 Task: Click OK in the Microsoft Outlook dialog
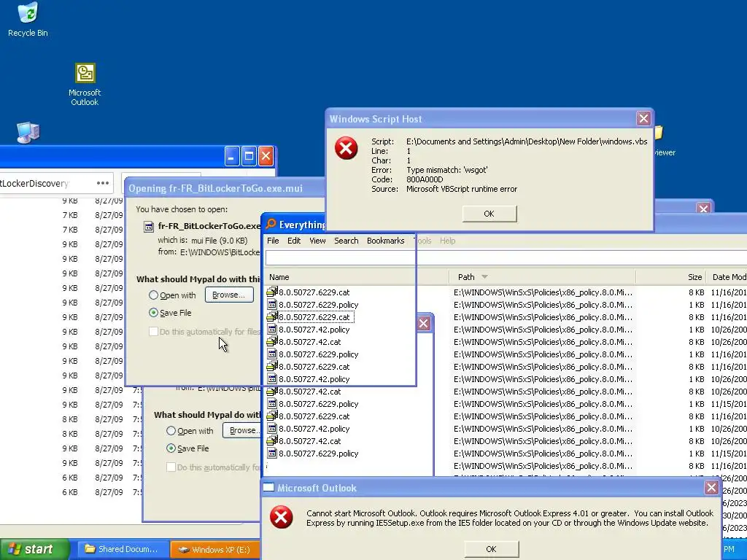pos(491,549)
